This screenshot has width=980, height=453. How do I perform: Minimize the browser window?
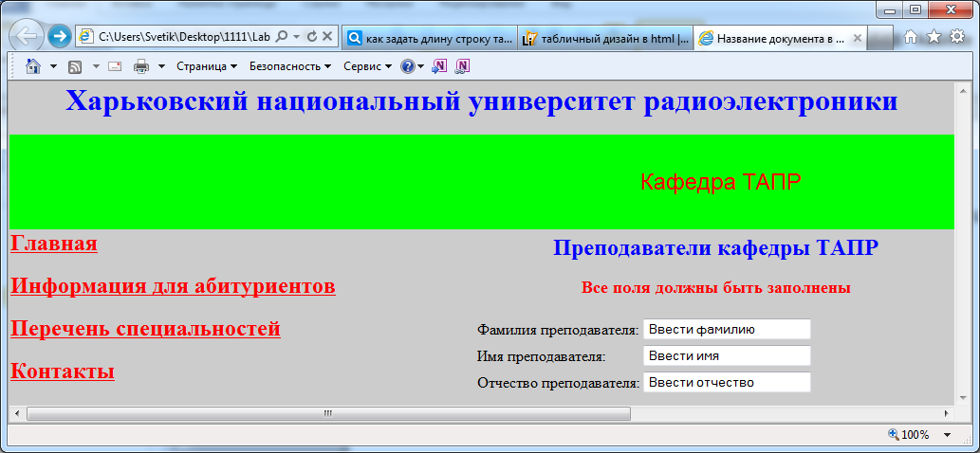[x=889, y=9]
